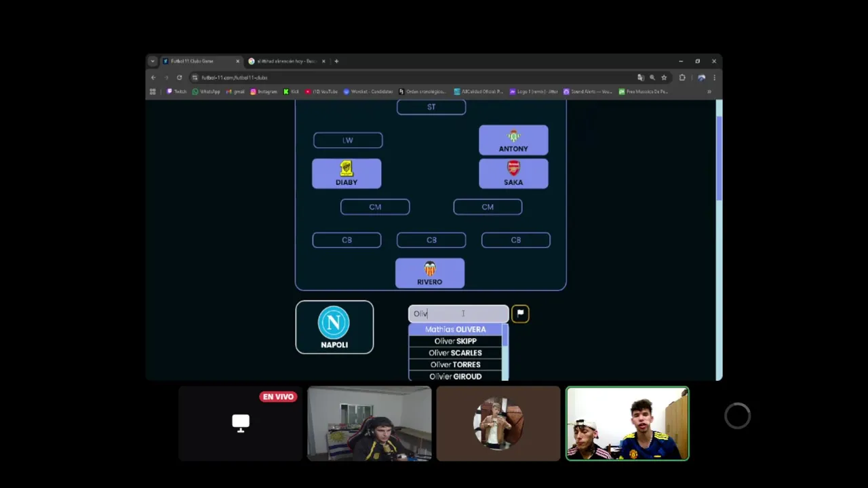Select the CB slot under the DIABY card
The image size is (868, 488).
click(x=347, y=240)
